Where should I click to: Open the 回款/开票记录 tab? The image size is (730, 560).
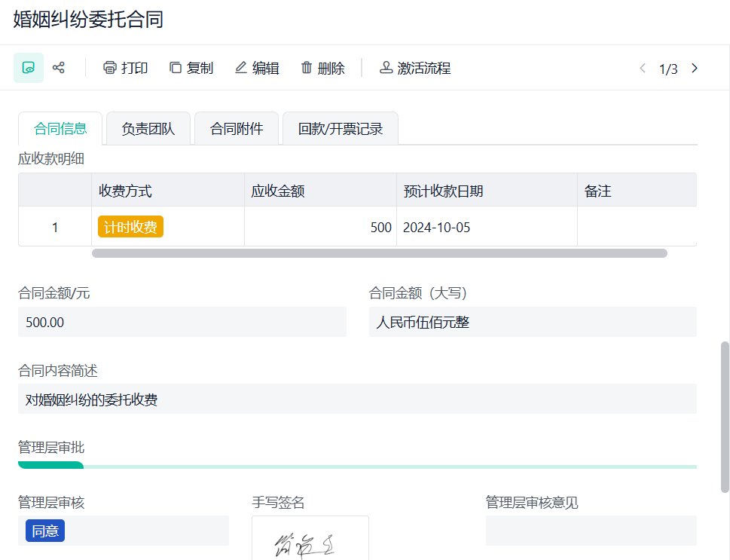(341, 129)
